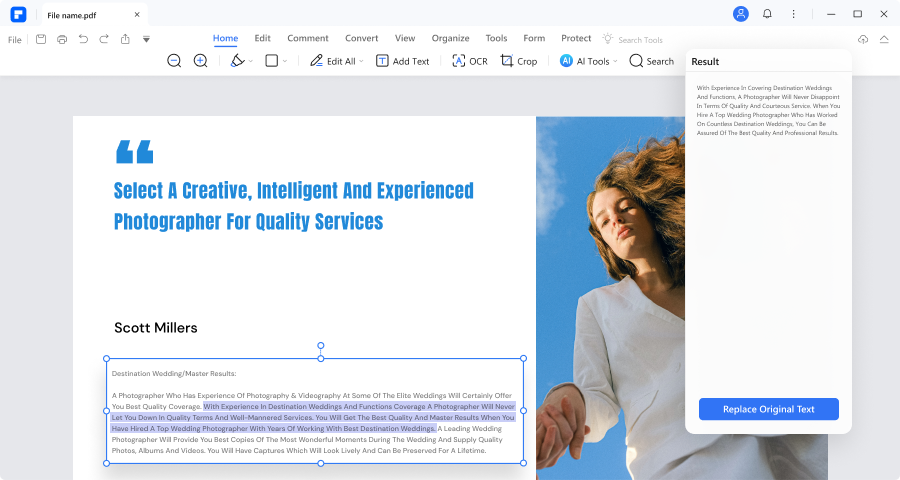This screenshot has height=480, width=900.
Task: Expand quick access toolbar dropdown arrow
Action: pos(146,39)
